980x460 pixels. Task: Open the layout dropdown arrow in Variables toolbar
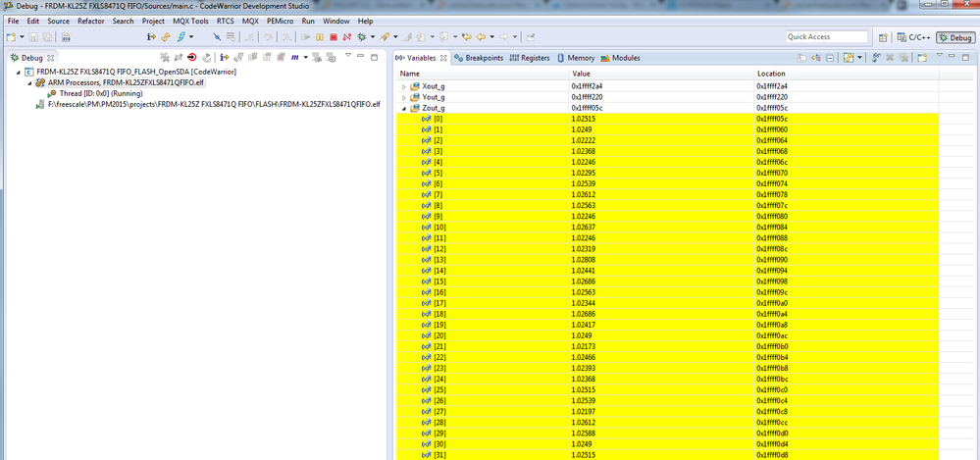pos(859,58)
